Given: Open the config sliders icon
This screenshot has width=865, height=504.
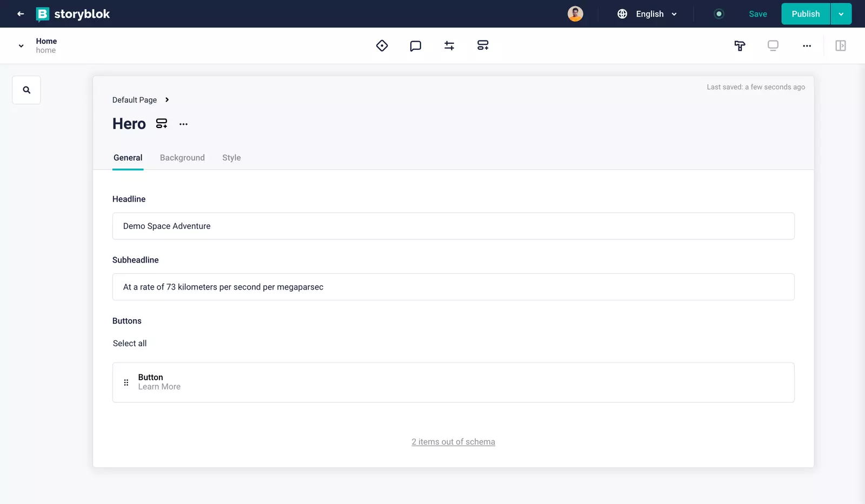Looking at the screenshot, I should coord(449,46).
